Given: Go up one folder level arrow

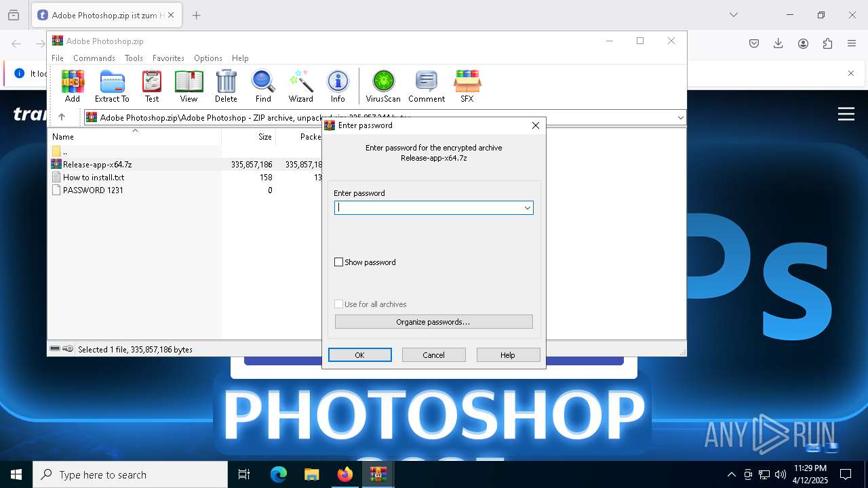Looking at the screenshot, I should point(62,117).
